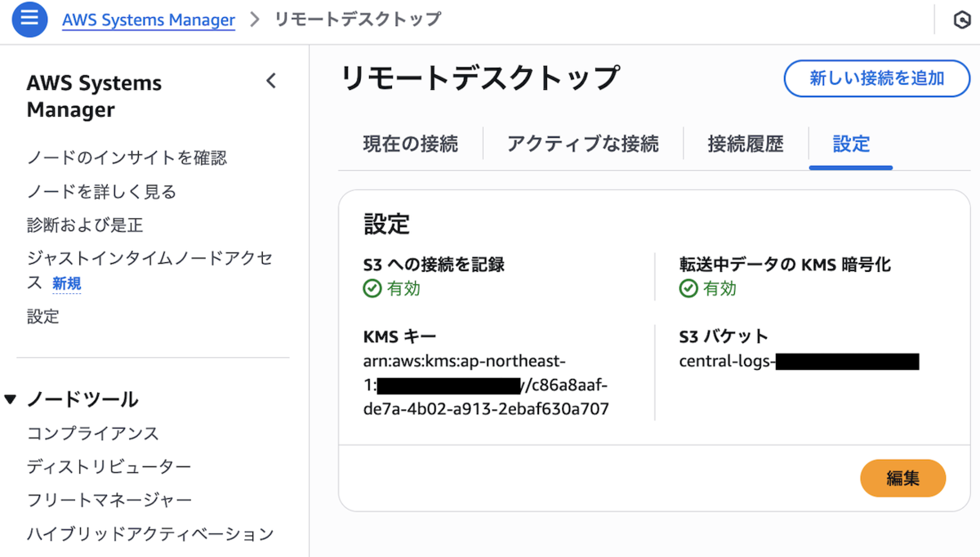Click the KMS キー label
The image size is (980, 557).
click(400, 336)
